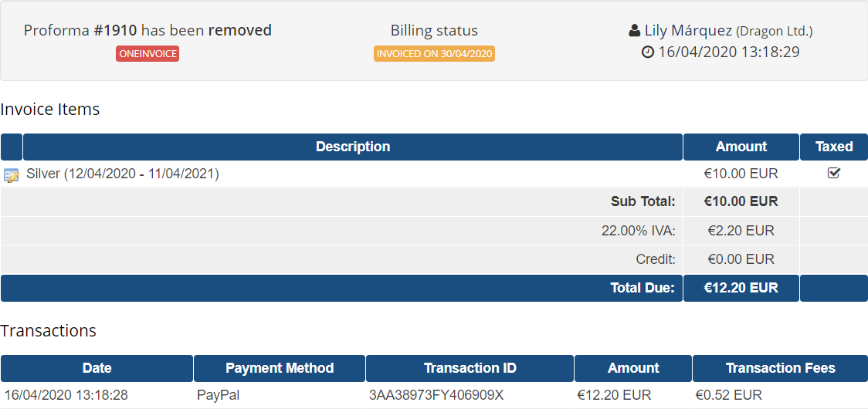Viewport: 868px width, 409px height.
Task: Click the Transaction Fees column header
Action: pyautogui.click(x=780, y=368)
